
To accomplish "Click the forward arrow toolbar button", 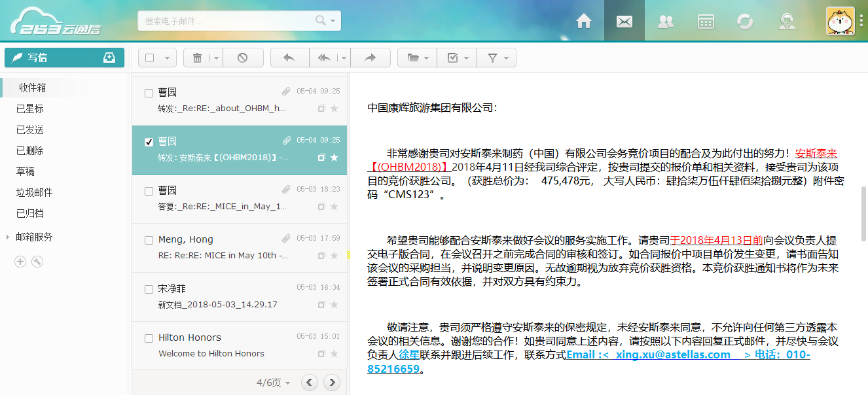I will [371, 58].
